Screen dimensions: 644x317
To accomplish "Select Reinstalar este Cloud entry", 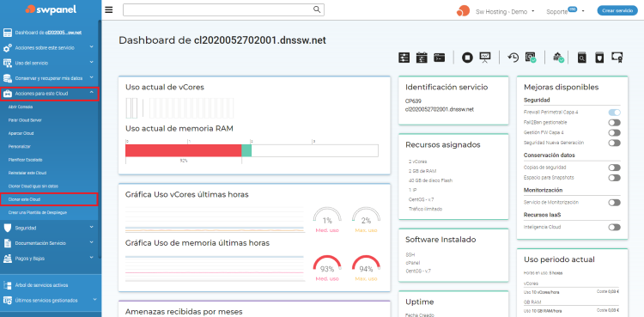I will 27,173.
